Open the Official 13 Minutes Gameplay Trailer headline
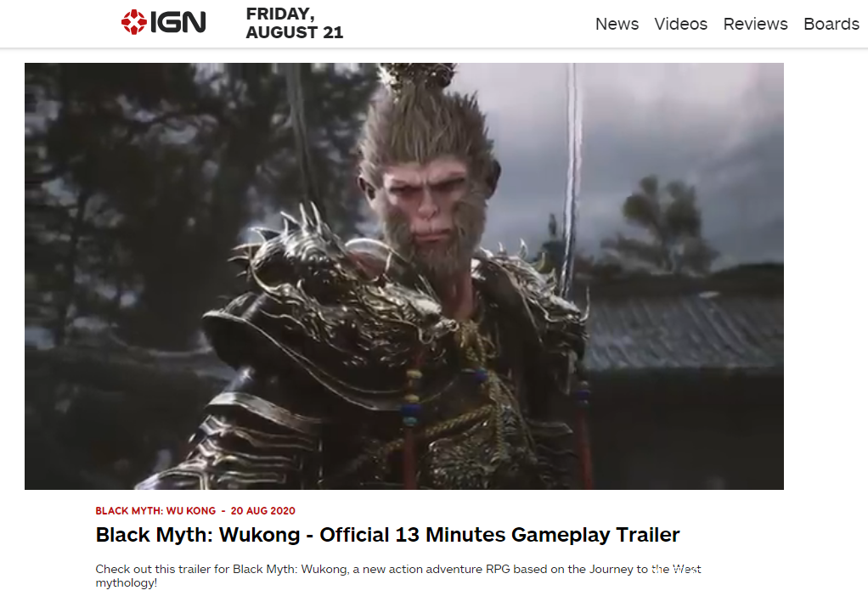This screenshot has height=596, width=868. [x=387, y=535]
